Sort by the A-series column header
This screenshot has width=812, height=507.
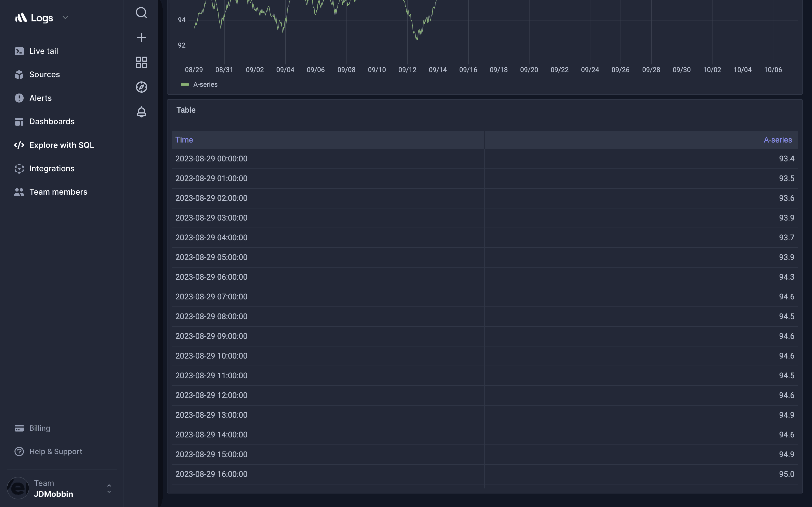point(777,140)
